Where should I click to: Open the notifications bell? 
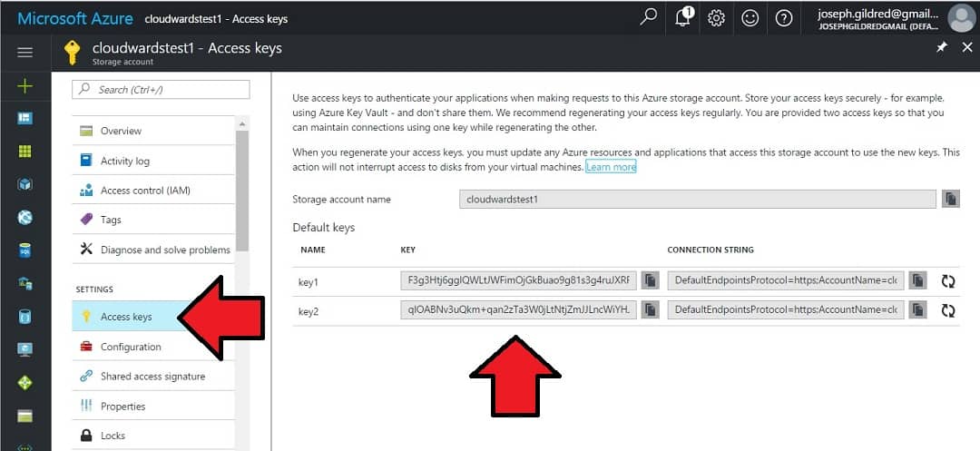[x=684, y=17]
